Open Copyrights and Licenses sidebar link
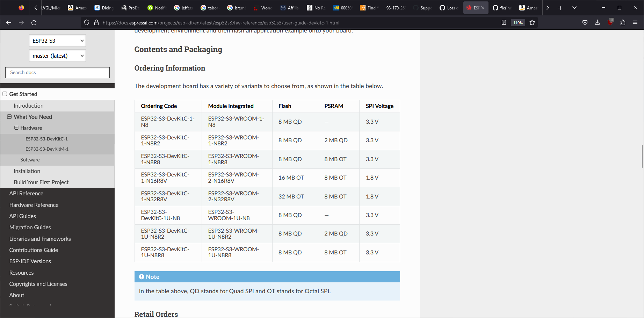The width and height of the screenshot is (644, 318). pos(38,284)
